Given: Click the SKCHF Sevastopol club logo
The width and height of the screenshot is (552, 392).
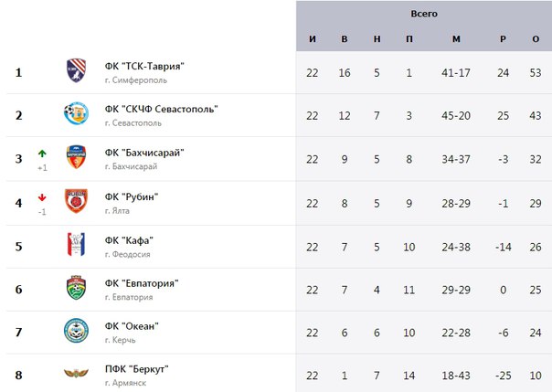Looking at the screenshot, I should coord(76,113).
